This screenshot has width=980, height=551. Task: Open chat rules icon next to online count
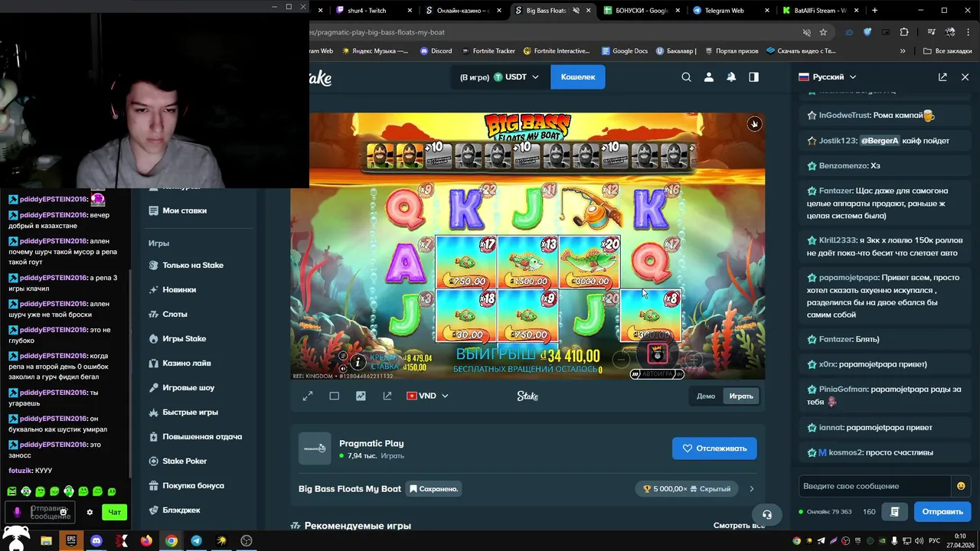[894, 511]
